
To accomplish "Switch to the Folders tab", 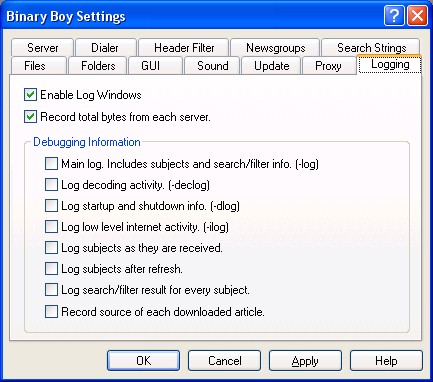I will [x=98, y=66].
